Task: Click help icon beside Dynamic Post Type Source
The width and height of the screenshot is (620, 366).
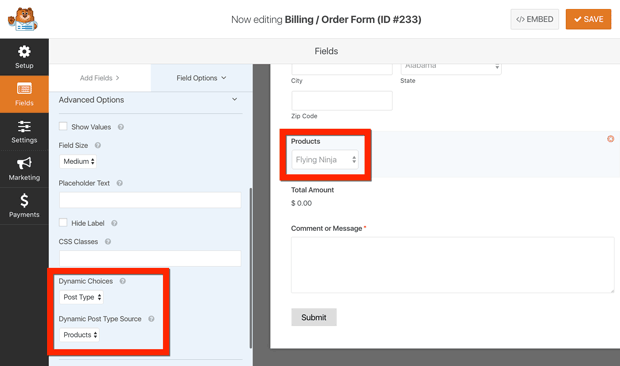Action: click(151, 319)
